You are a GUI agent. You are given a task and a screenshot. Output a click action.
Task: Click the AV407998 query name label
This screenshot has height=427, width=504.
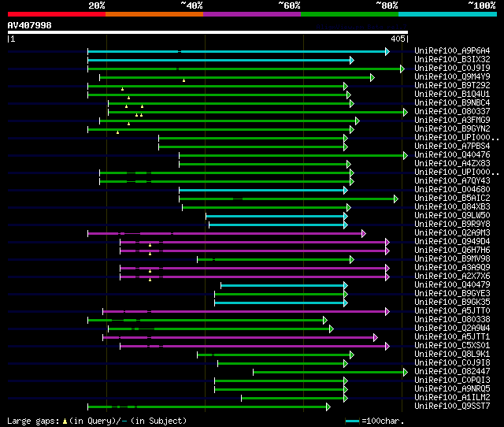(30, 25)
